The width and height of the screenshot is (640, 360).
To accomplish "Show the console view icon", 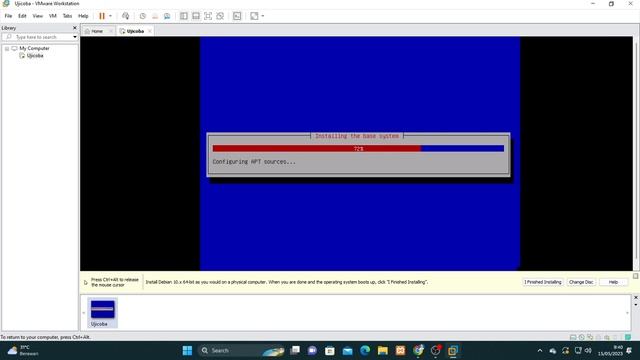I will click(237, 16).
